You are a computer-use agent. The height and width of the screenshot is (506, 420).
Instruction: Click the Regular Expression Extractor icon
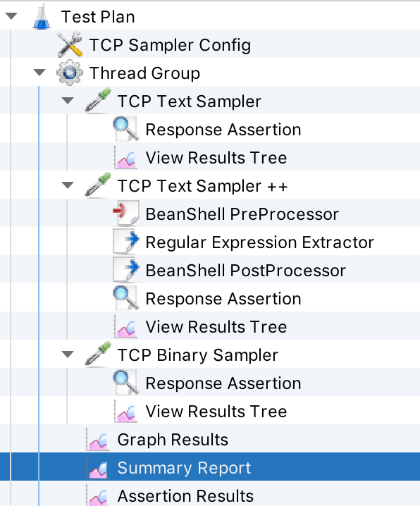[126, 242]
